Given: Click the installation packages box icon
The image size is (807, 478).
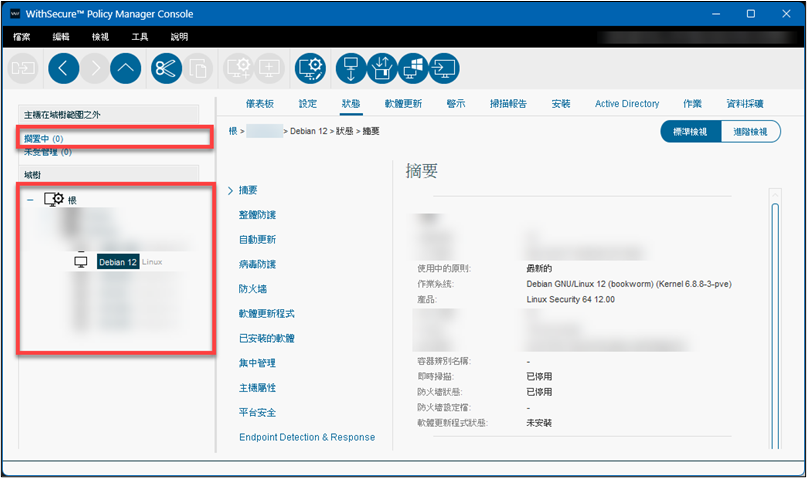Looking at the screenshot, I should pos(382,68).
